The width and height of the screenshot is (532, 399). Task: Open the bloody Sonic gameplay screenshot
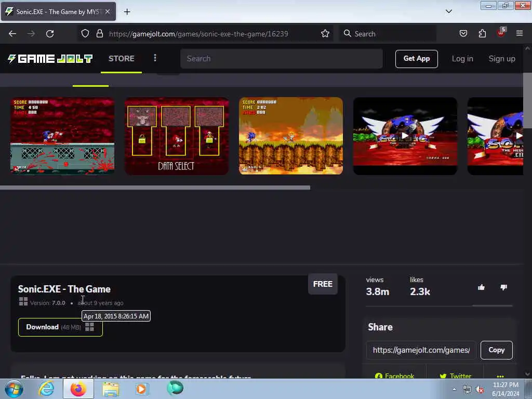62,136
